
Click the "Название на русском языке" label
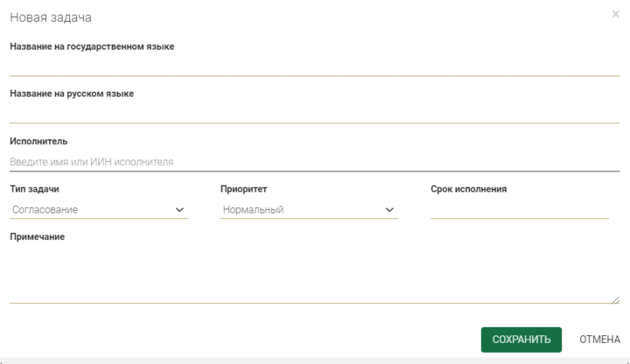click(71, 94)
